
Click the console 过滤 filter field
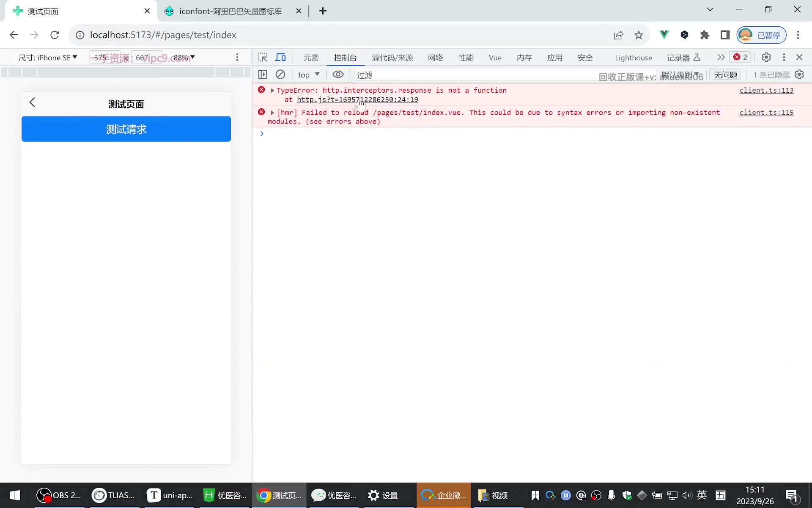tap(474, 75)
